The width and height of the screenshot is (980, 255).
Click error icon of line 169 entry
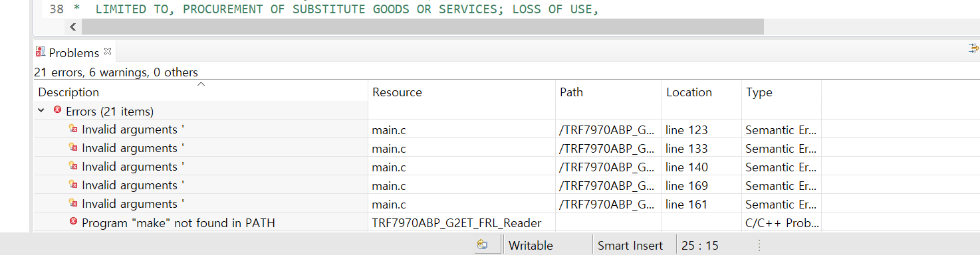pos(73,185)
